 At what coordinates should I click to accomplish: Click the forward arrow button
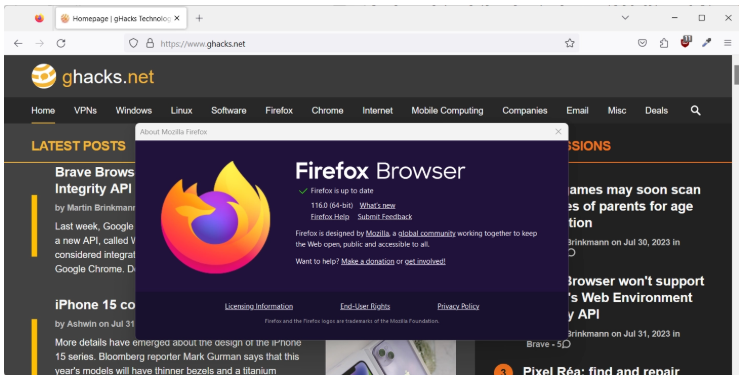[x=40, y=43]
